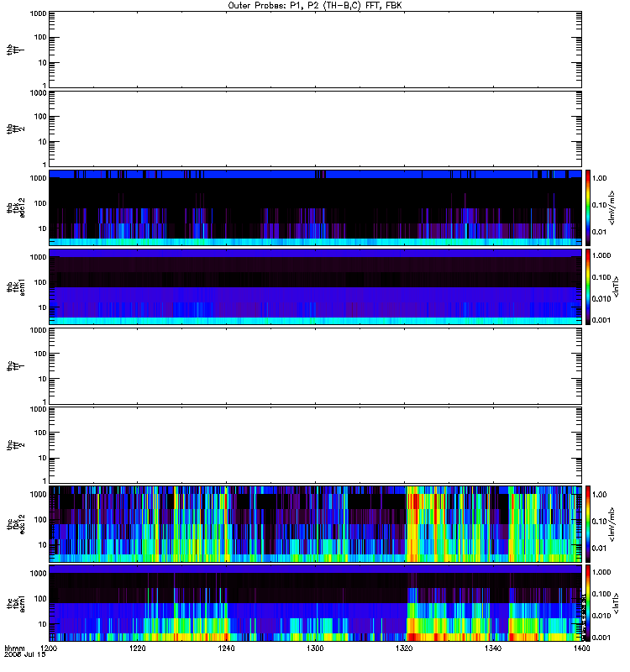This screenshot has width=630, height=672.
Task: Click the '2008 Jul 15' date label
Action: (25, 654)
